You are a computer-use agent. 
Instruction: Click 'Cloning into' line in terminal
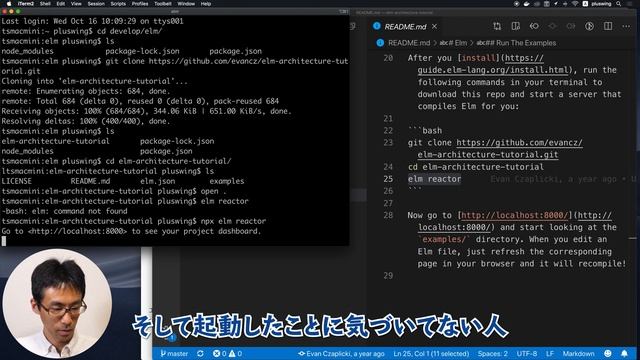coord(94,81)
